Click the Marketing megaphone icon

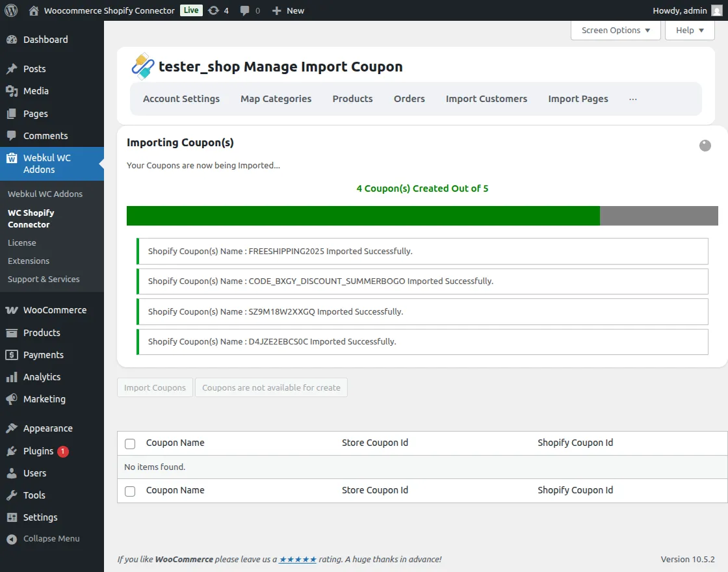coord(12,399)
